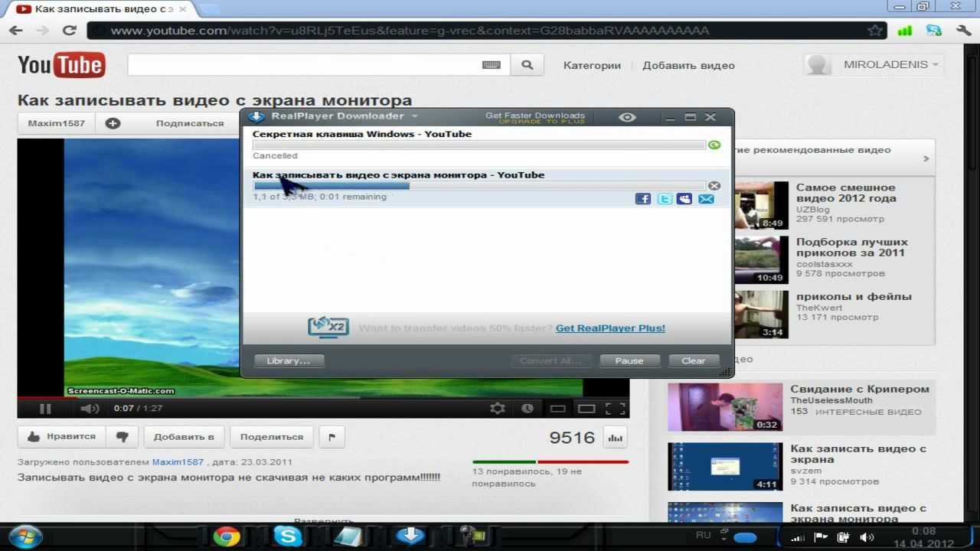
Task: Select Секретная клавиша Windows download row
Action: click(x=487, y=145)
